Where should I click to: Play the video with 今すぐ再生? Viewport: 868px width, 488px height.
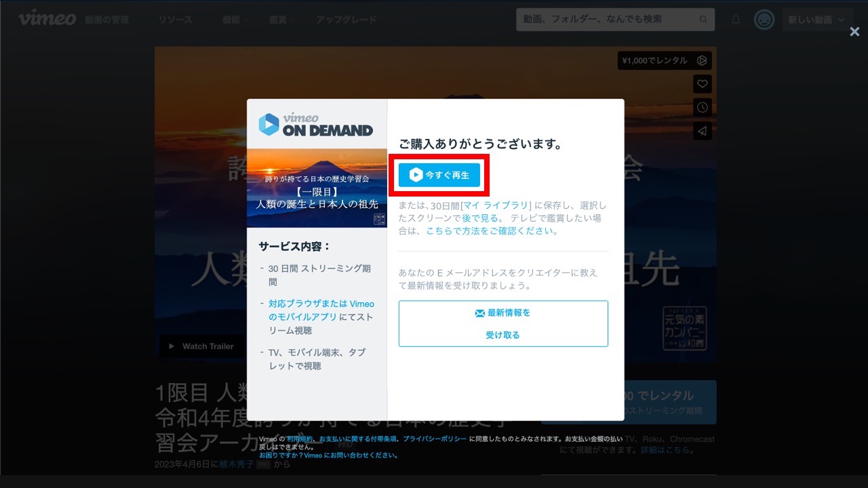(x=439, y=175)
